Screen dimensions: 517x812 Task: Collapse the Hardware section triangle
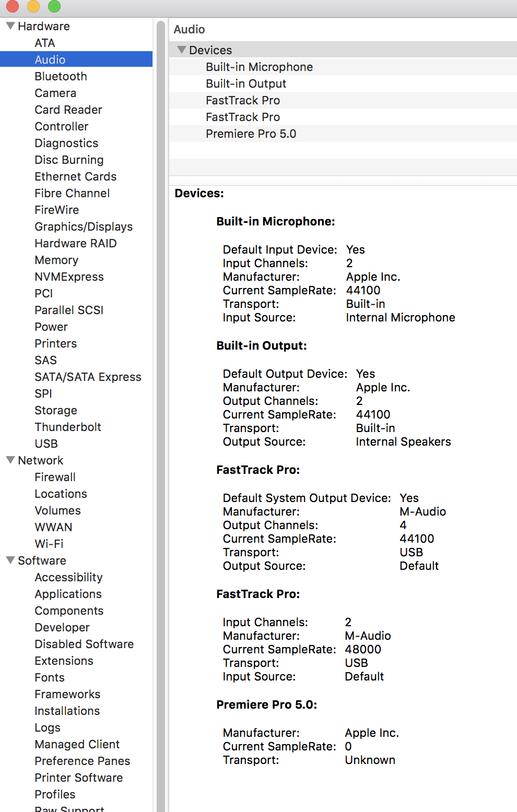pos(10,26)
